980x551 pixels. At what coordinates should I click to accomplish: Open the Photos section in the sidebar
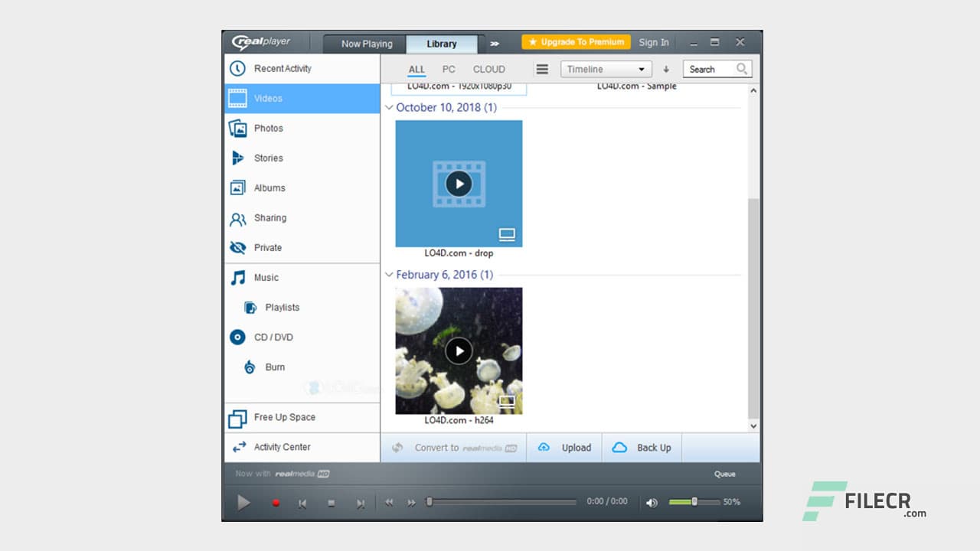[x=268, y=128]
